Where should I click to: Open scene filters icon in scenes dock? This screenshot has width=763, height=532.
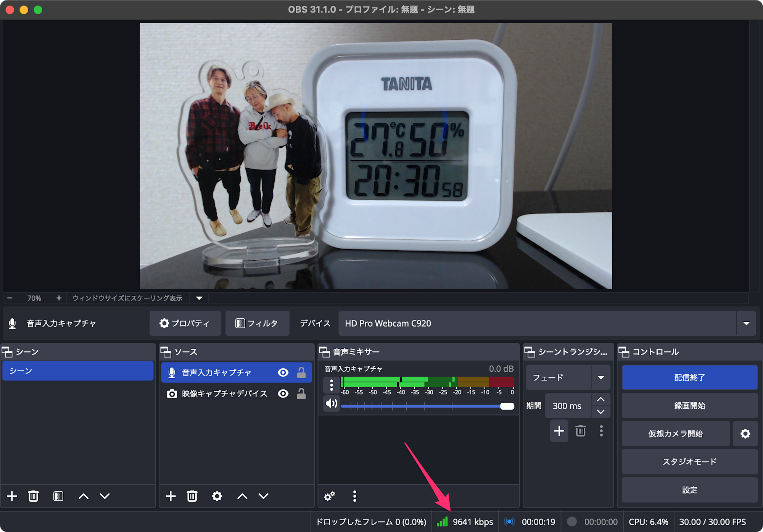coord(58,496)
